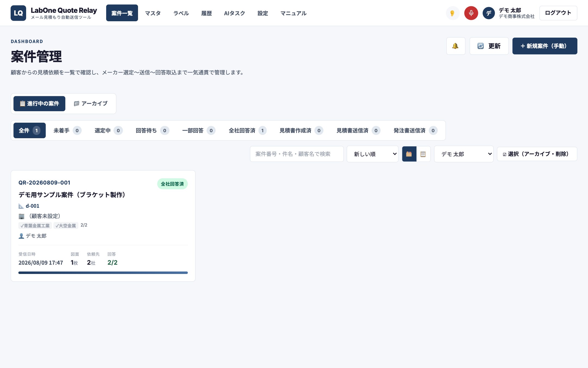Viewport: 588px width, 368px height.
Task: Click 選択（アーカイブ・削除）button
Action: pyautogui.click(x=537, y=154)
